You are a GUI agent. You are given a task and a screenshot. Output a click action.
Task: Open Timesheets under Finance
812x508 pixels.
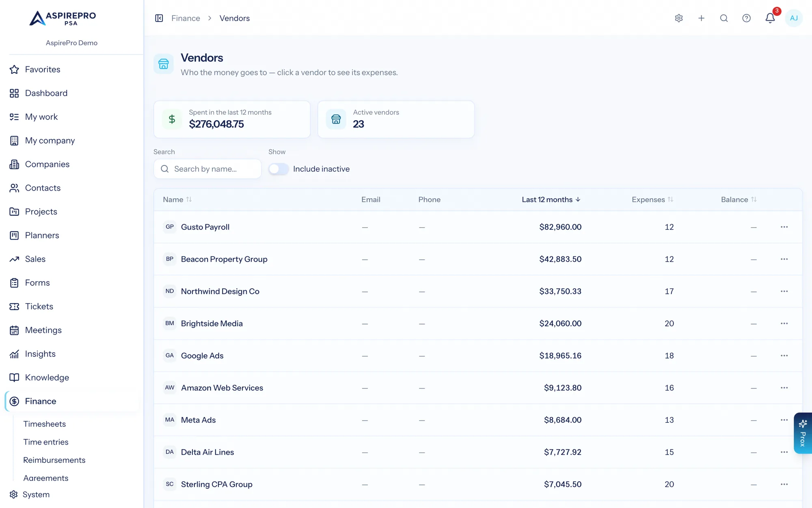[45, 424]
